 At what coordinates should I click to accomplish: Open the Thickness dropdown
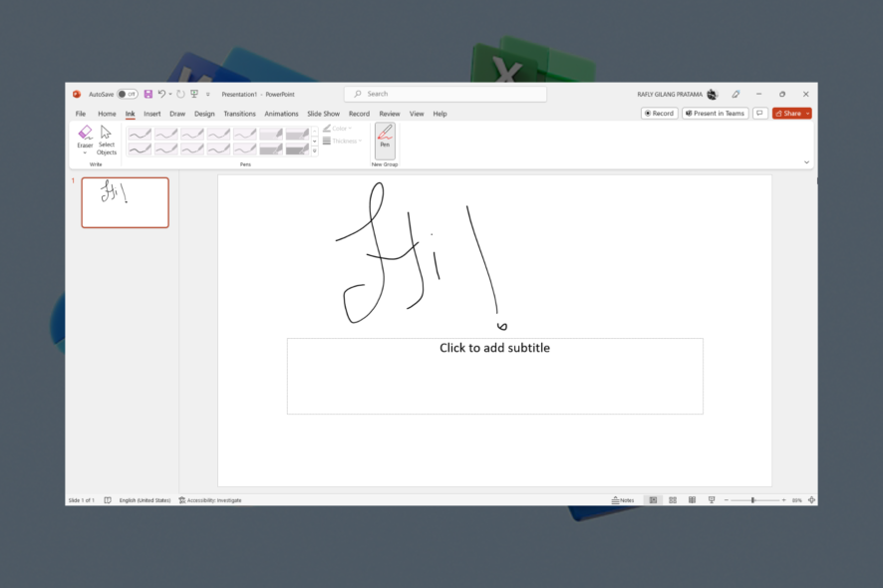coord(343,141)
